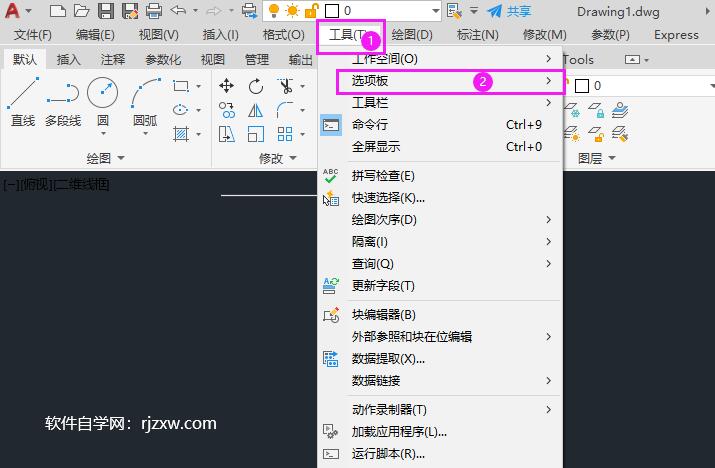Expand the Modify (修改) panel
Screen dimensions: 715x468
(277, 158)
